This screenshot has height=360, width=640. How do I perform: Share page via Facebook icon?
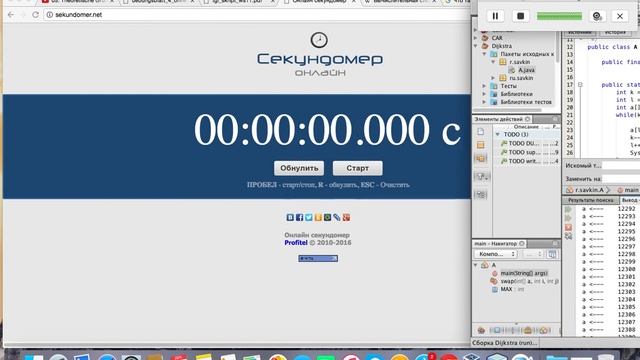299,218
